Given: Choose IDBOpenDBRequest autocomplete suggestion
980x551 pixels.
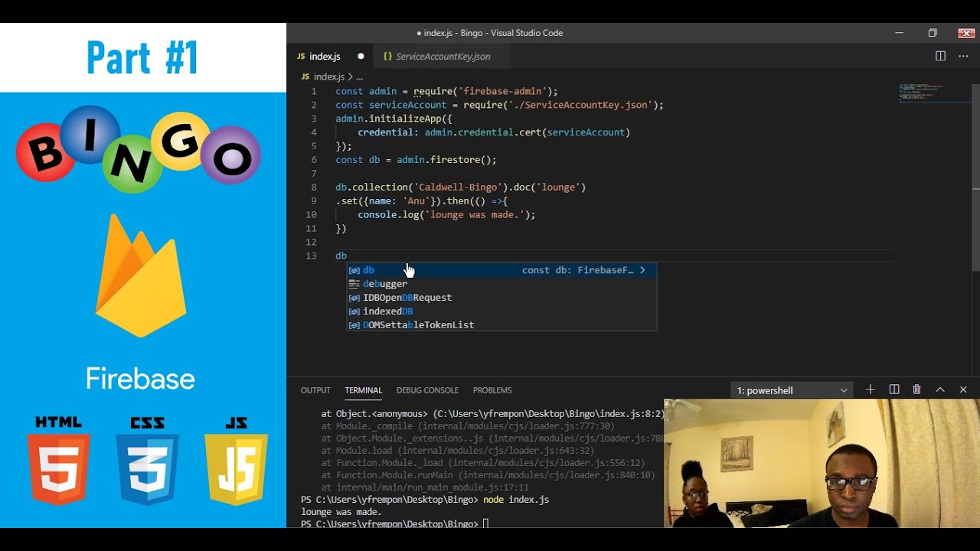Looking at the screenshot, I should pos(501,298).
